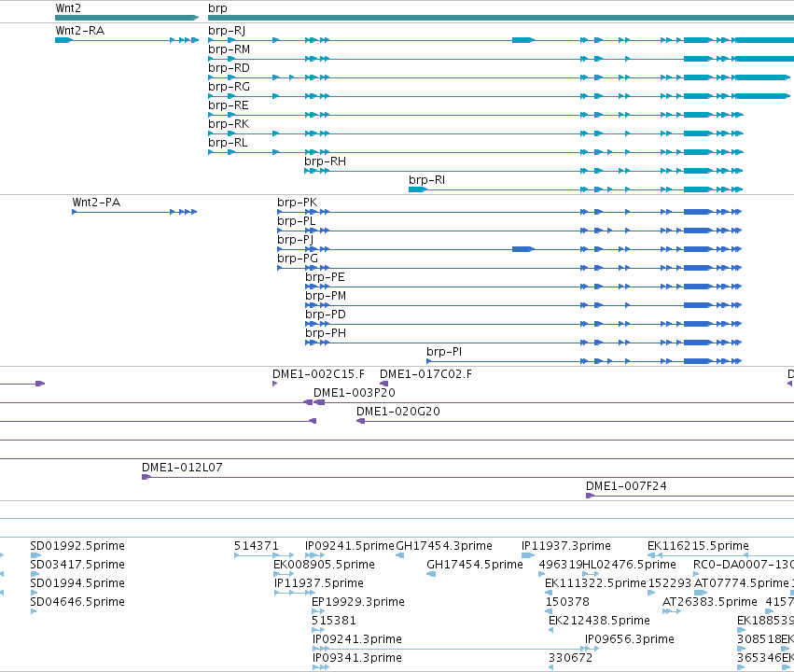Select the AT07774.5prime EST label
Viewport: 794px width, 672px height.
pyautogui.click(x=742, y=583)
